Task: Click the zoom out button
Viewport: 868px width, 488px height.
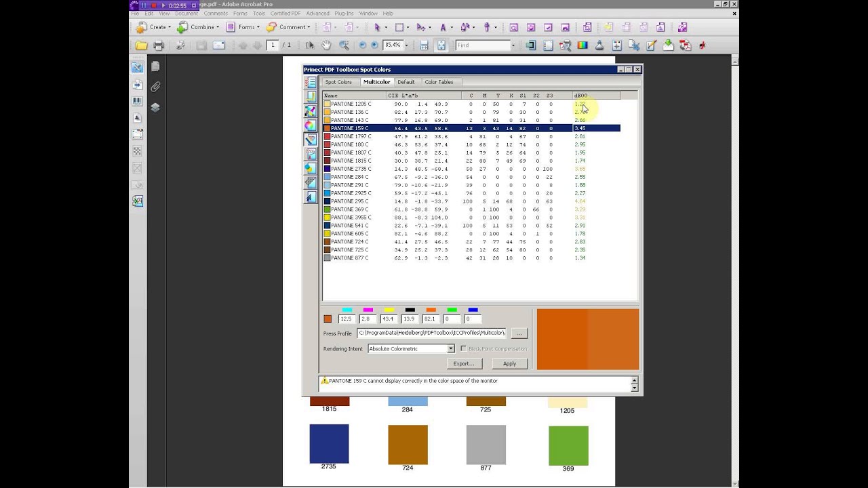Action: [x=362, y=45]
